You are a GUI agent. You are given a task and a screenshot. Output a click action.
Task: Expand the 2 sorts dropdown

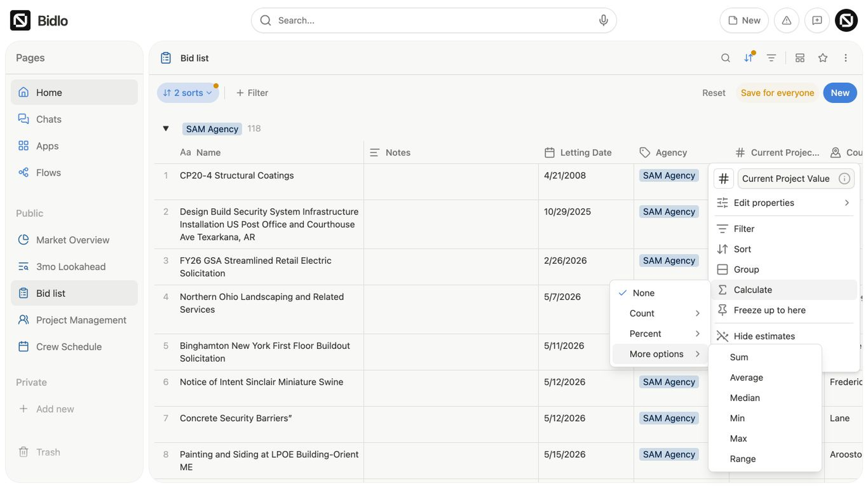[188, 93]
